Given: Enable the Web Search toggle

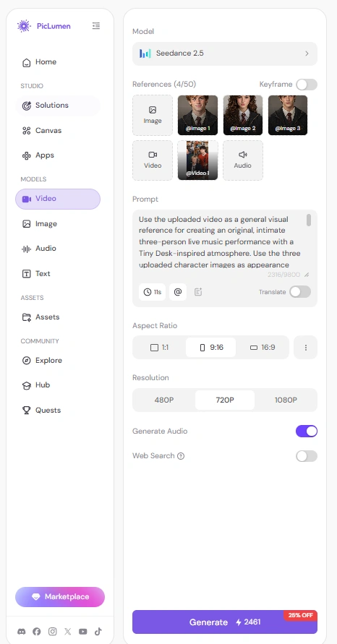Looking at the screenshot, I should [x=307, y=456].
